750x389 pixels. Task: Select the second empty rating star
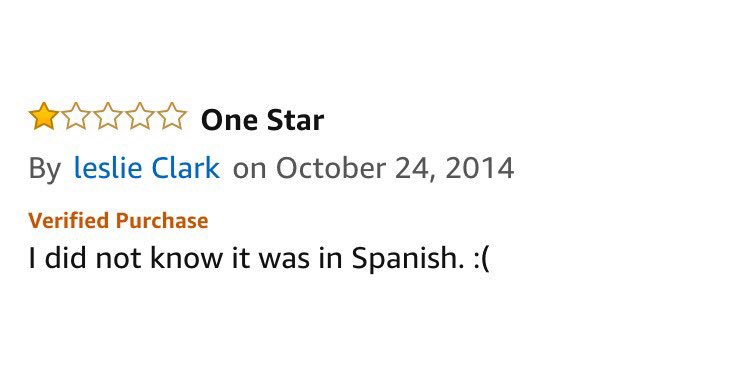[x=76, y=116]
